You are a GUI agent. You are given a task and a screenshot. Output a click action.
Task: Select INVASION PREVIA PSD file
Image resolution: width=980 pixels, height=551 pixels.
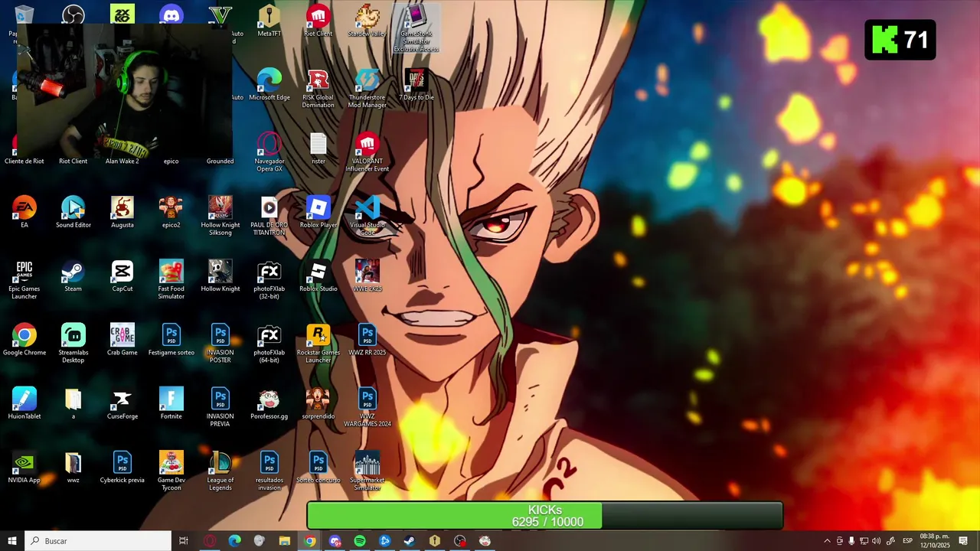220,408
